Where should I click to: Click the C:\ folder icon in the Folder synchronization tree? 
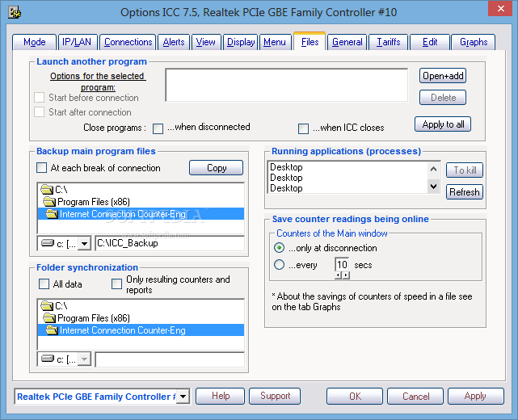pyautogui.click(x=47, y=306)
